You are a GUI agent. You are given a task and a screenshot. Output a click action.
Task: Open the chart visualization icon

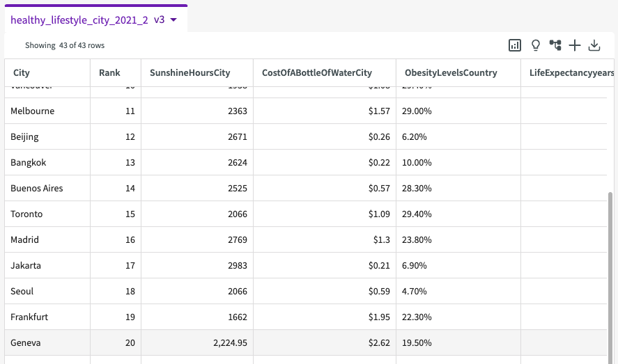click(515, 45)
